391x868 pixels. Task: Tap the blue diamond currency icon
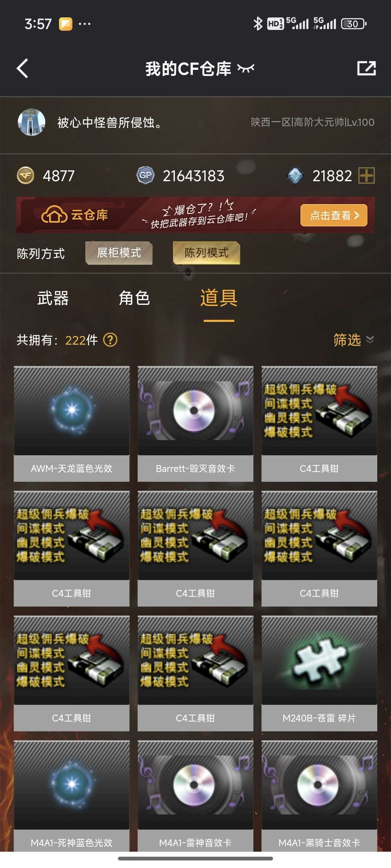coord(295,176)
